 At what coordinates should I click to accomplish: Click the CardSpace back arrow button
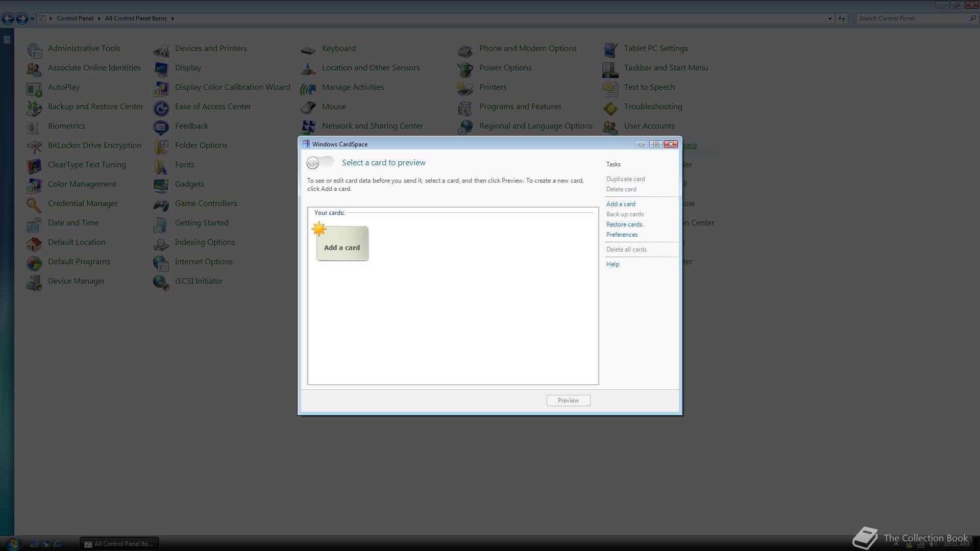coord(313,163)
